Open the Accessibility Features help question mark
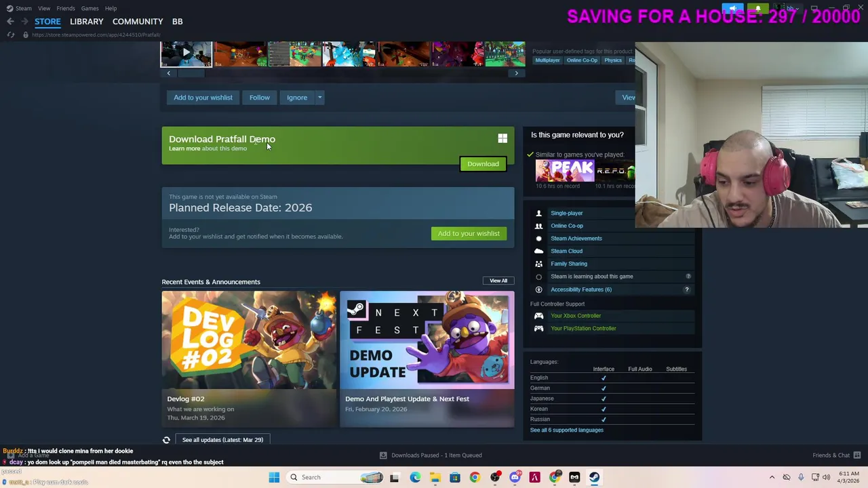868x488 pixels. click(686, 289)
